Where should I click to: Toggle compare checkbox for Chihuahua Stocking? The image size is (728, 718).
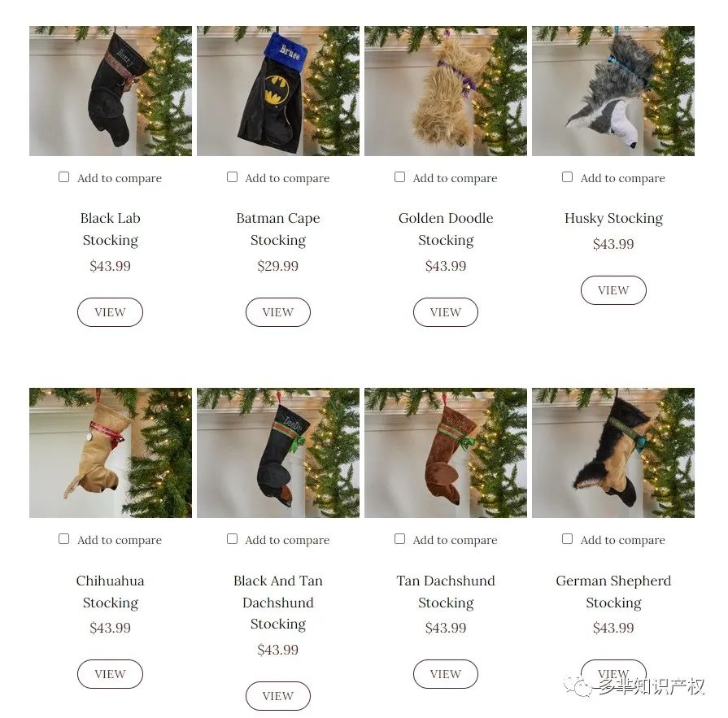click(64, 539)
